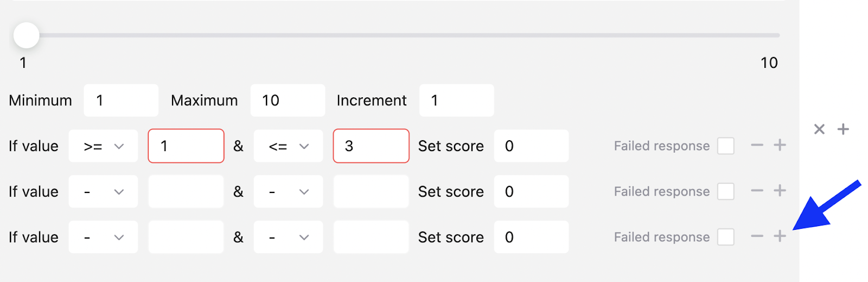Click the Maximum value field
Screen dimensions: 868x282
point(288,101)
